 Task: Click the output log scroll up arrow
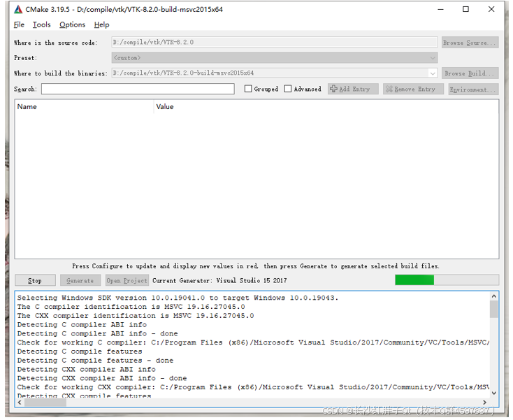click(x=494, y=296)
